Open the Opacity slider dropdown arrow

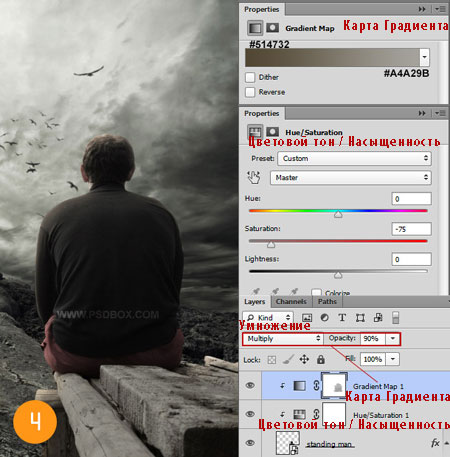[393, 339]
